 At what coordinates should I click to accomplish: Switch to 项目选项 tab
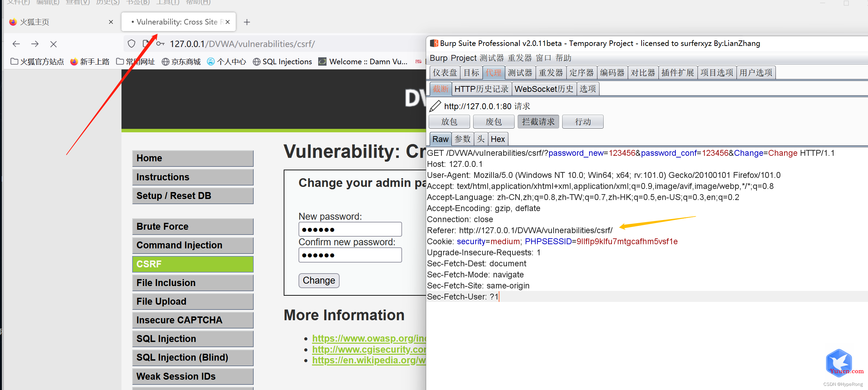tap(717, 73)
